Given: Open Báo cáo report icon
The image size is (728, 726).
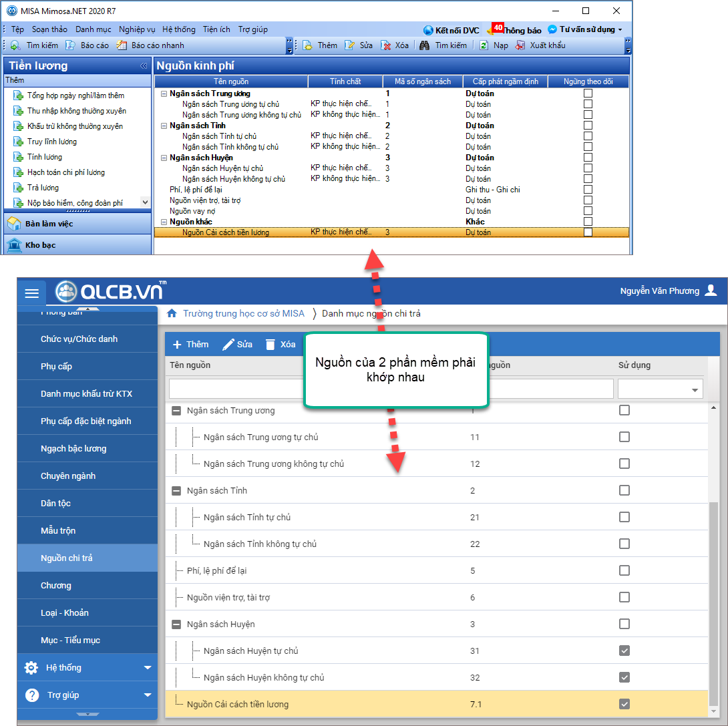Looking at the screenshot, I should [70, 45].
